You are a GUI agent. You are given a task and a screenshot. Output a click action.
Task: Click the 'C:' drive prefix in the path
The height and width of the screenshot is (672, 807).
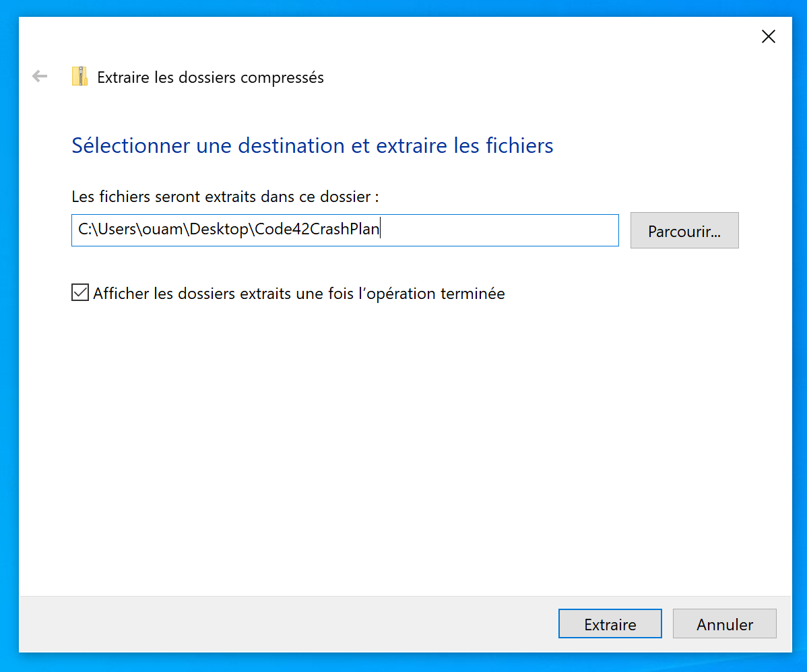click(84, 230)
